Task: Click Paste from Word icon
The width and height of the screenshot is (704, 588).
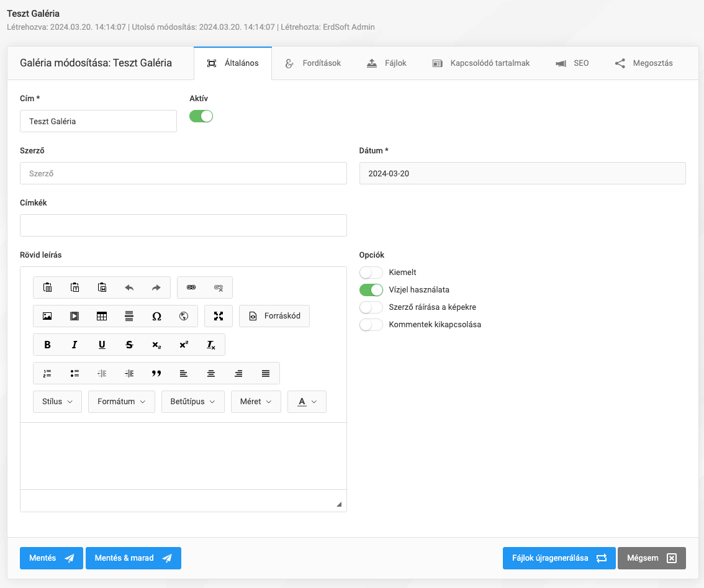Action: [x=102, y=287]
